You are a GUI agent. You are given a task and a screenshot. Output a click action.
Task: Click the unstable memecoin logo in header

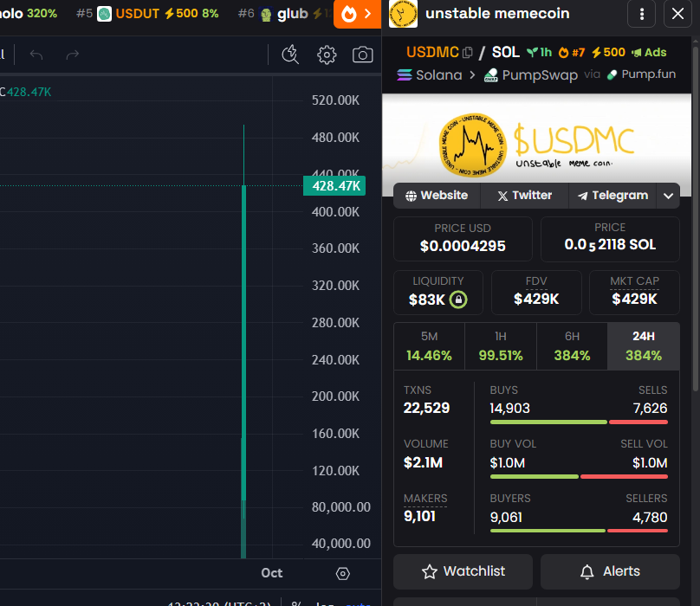coord(403,13)
